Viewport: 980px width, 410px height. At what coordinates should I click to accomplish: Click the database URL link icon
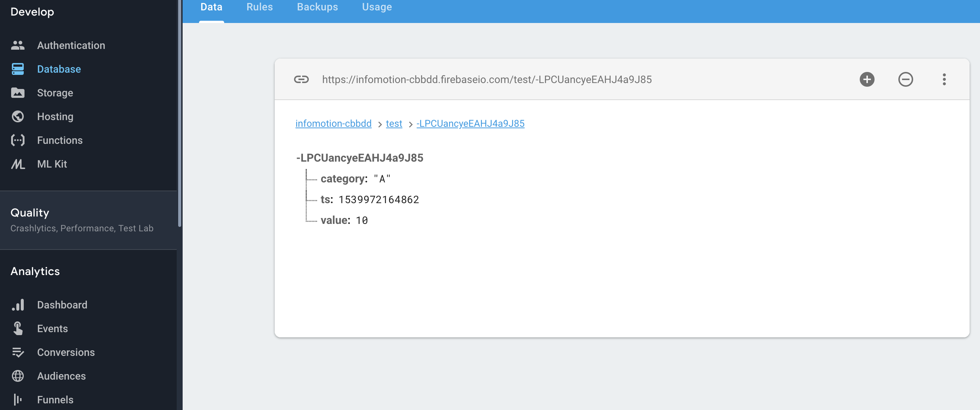pos(302,79)
